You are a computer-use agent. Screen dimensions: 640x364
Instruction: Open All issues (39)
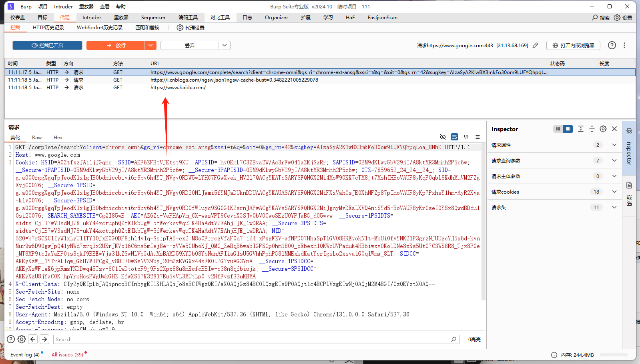(x=67, y=354)
